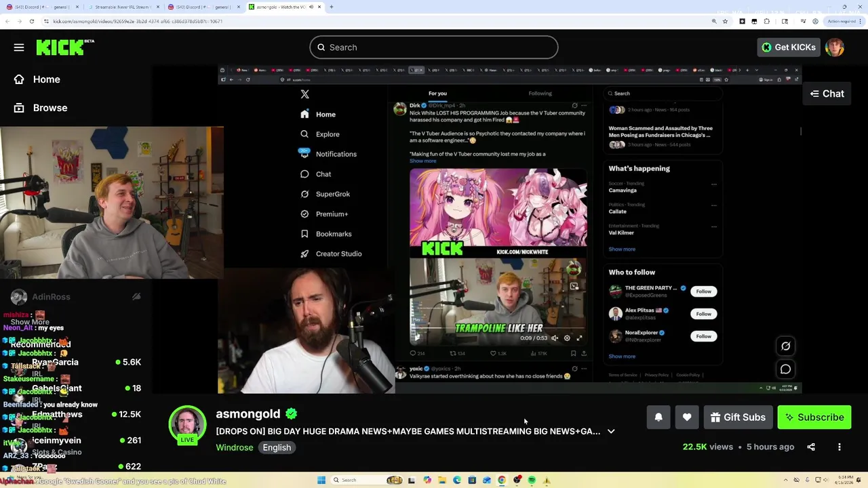
Task: Open Spotify from the taskbar
Action: (x=532, y=480)
